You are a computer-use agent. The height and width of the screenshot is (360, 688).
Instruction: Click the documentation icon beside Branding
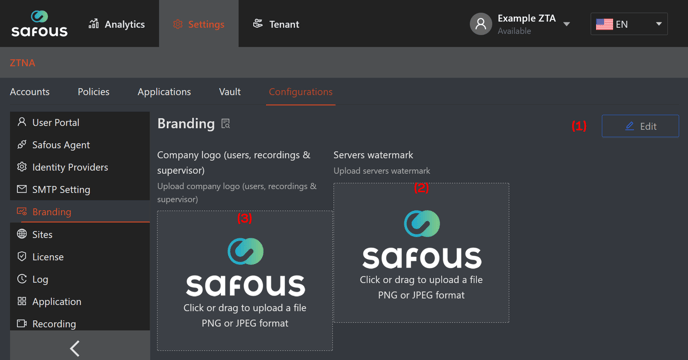pyautogui.click(x=226, y=124)
